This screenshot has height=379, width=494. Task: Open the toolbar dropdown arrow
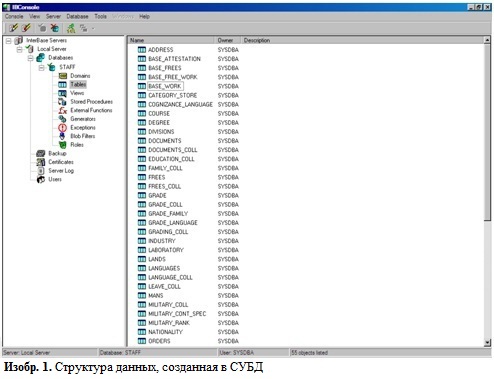93,28
